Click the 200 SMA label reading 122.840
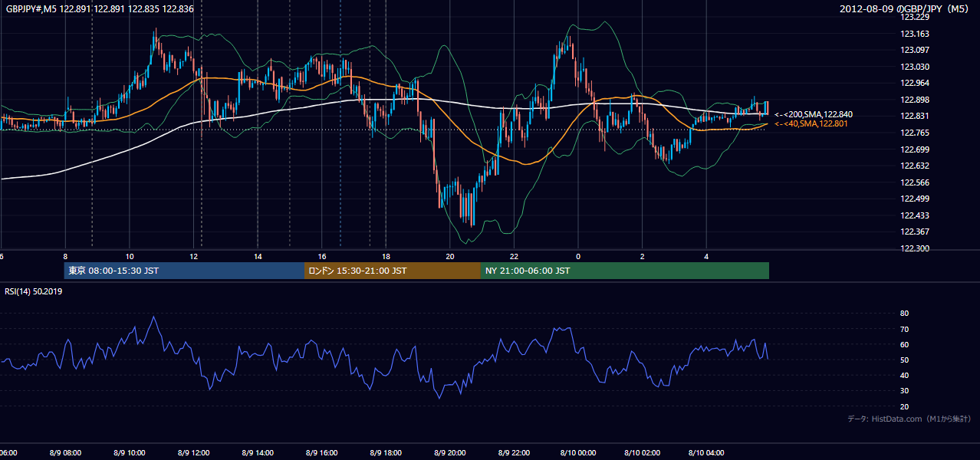Screen dimensions: 980x460 (x=814, y=114)
